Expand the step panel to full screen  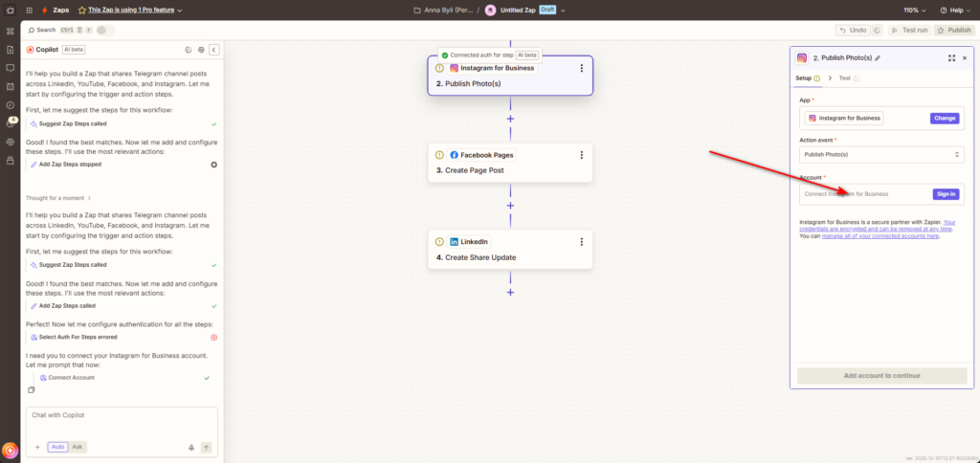951,58
